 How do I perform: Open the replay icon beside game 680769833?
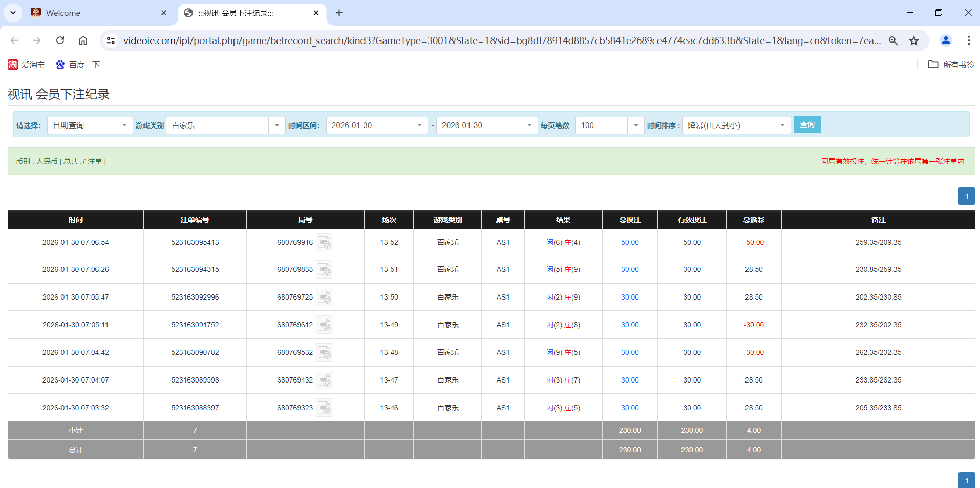coord(325,269)
